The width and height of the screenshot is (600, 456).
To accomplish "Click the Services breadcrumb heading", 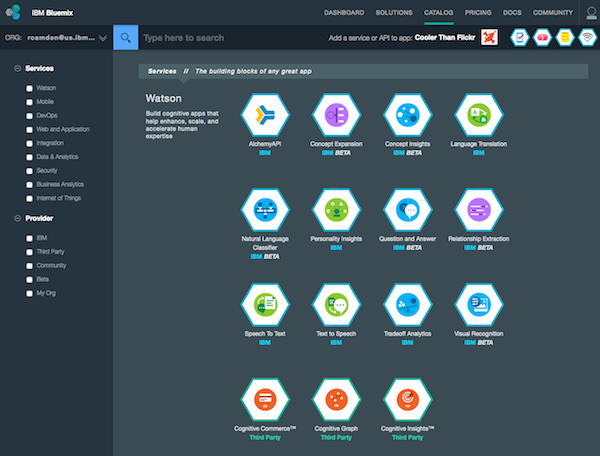I will (162, 71).
